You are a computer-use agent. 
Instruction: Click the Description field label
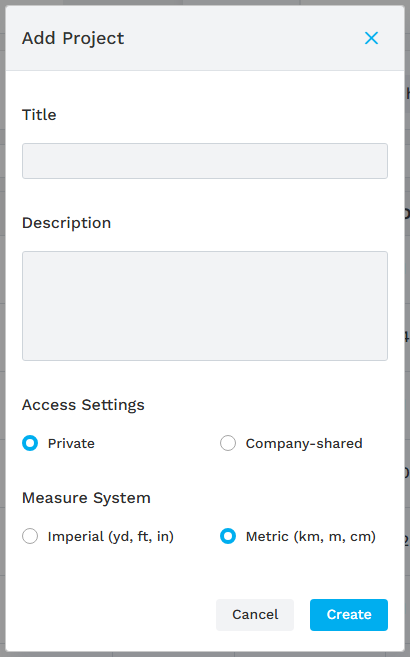(67, 223)
